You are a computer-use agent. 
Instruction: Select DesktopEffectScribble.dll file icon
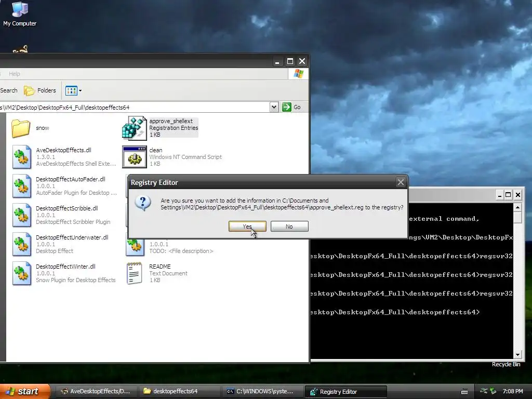22,215
